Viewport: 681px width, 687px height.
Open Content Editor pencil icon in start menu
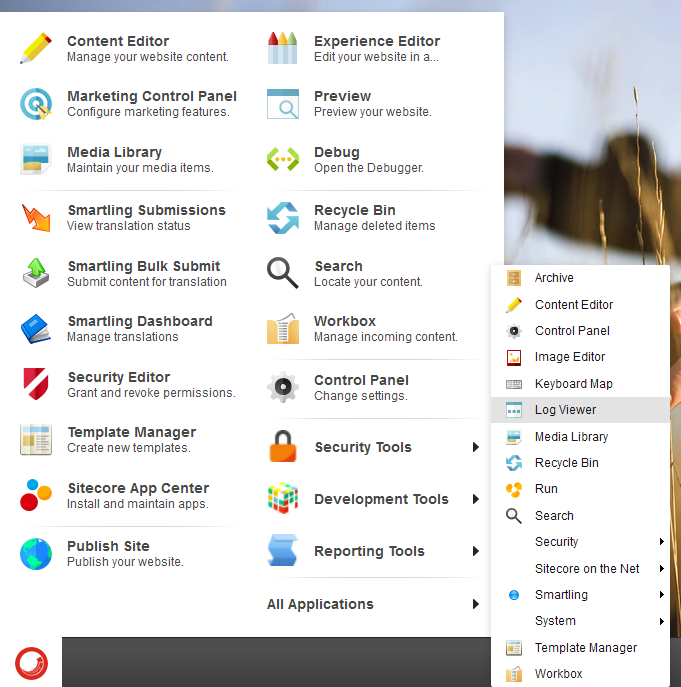(36, 48)
